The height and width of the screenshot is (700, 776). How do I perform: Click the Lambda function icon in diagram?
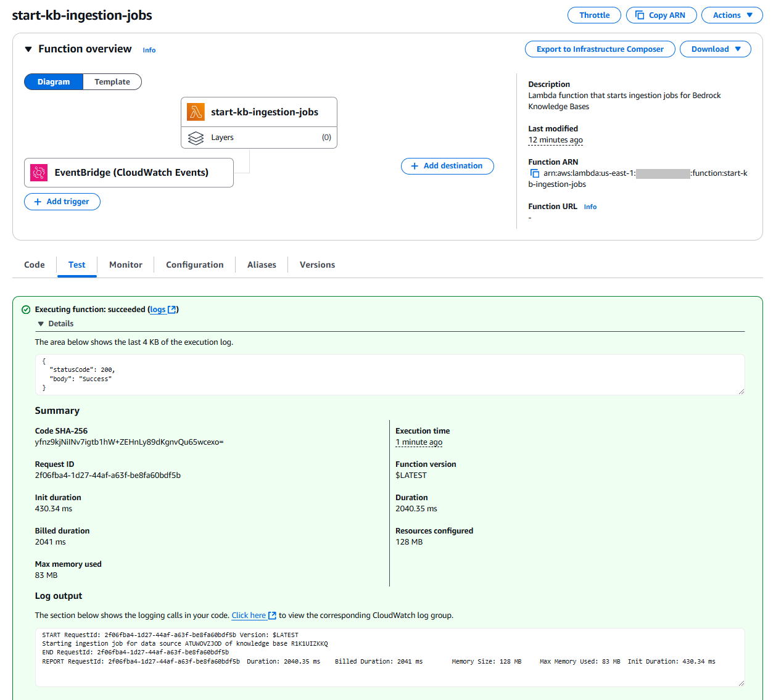(196, 112)
